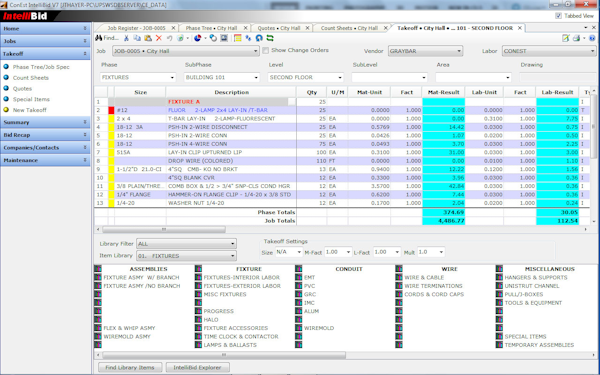Copy using the toolbar copy icon
Viewport: 600px width, 375px height.
click(x=137, y=38)
